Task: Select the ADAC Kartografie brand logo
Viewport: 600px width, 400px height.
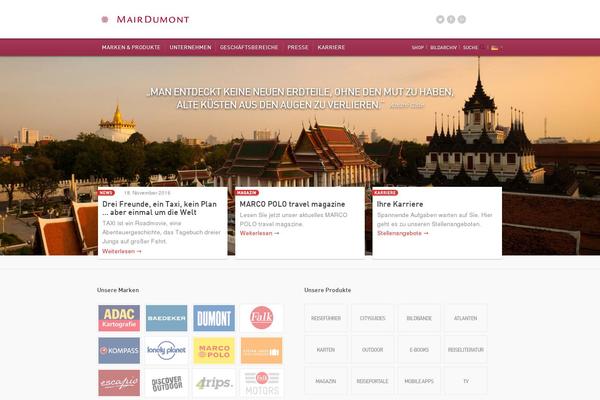Action: [119, 318]
